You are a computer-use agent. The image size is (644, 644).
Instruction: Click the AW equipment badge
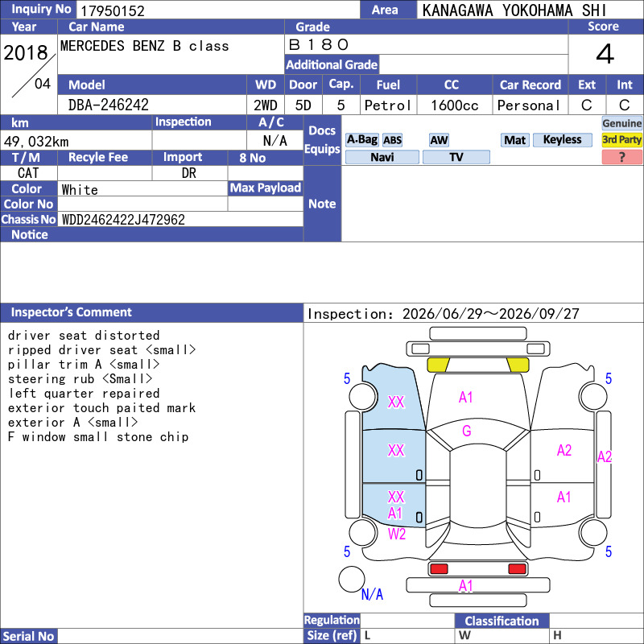[439, 140]
